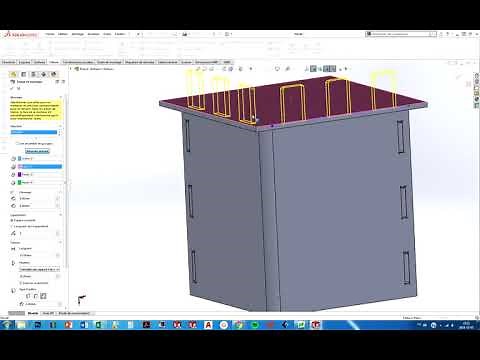This screenshot has width=480, height=360.
Task: Open the Edition menu
Action: [63, 34]
